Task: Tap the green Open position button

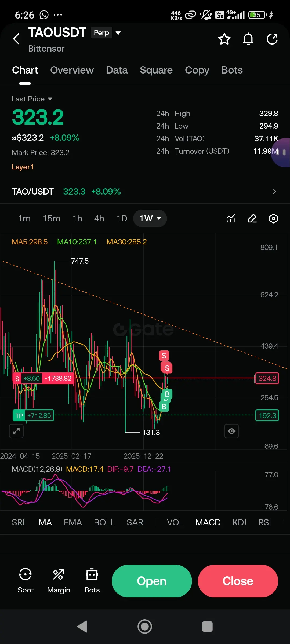Action: pos(152,581)
